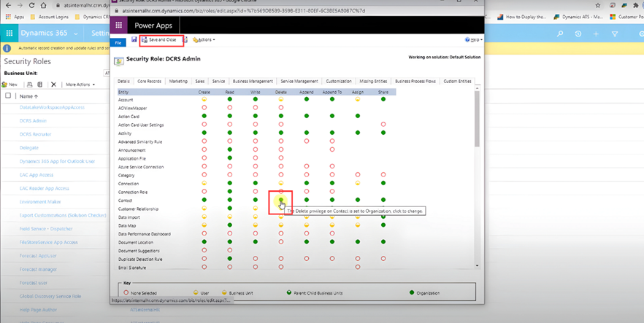This screenshot has height=323, width=644.
Task: Open 'How to Display the...' bookmark
Action: point(521,17)
